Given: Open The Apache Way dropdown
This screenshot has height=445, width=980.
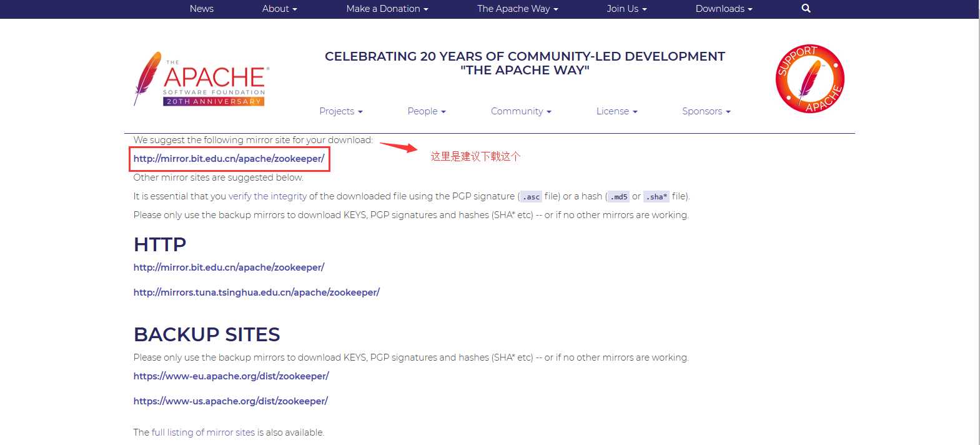Looking at the screenshot, I should (x=517, y=9).
